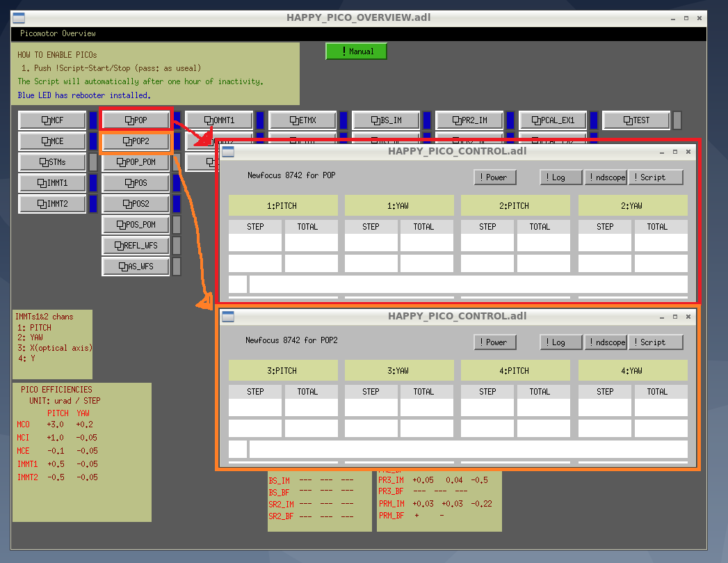Click Power in the POP control window

click(495, 177)
